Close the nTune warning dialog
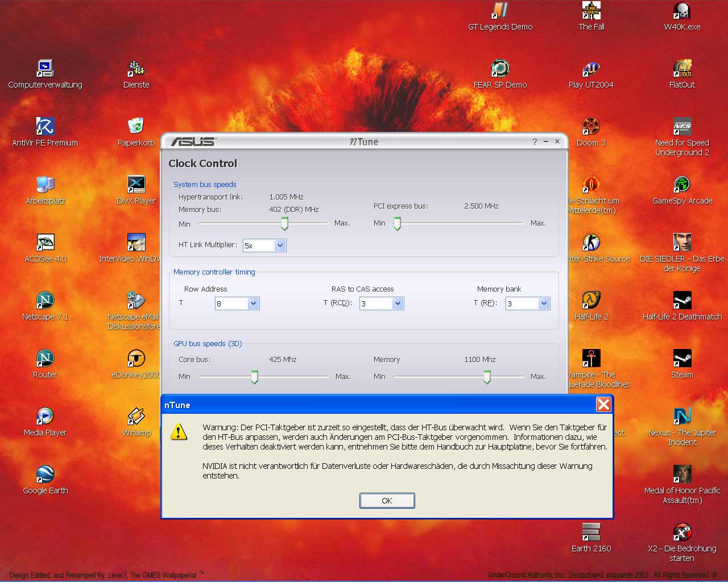The width and height of the screenshot is (728, 582). point(603,405)
